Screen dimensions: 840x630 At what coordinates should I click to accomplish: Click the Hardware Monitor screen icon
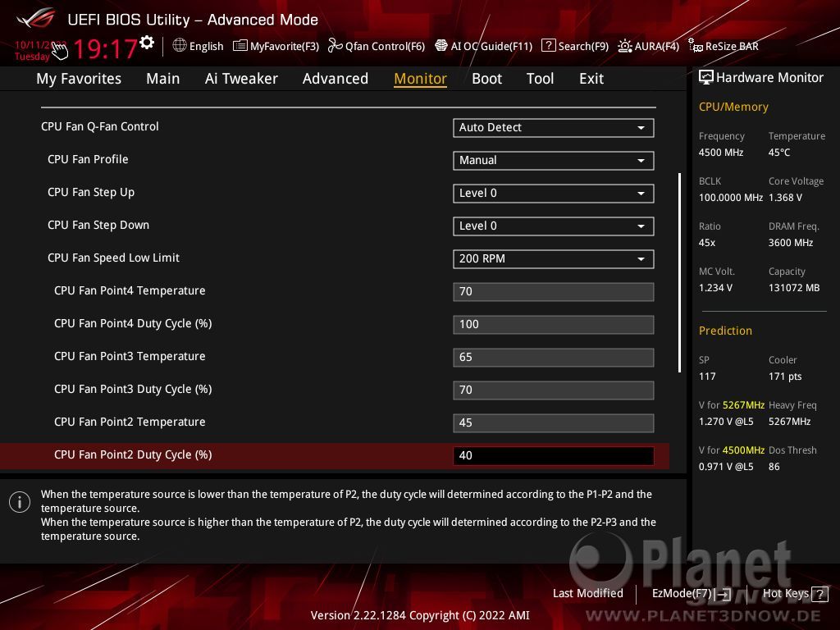[706, 78]
